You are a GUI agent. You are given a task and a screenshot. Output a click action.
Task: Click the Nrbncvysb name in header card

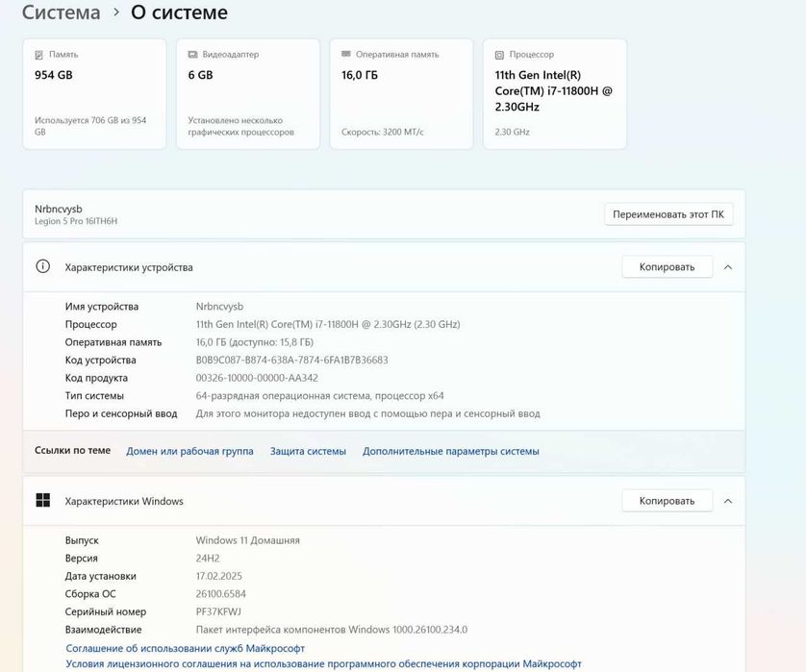point(59,209)
